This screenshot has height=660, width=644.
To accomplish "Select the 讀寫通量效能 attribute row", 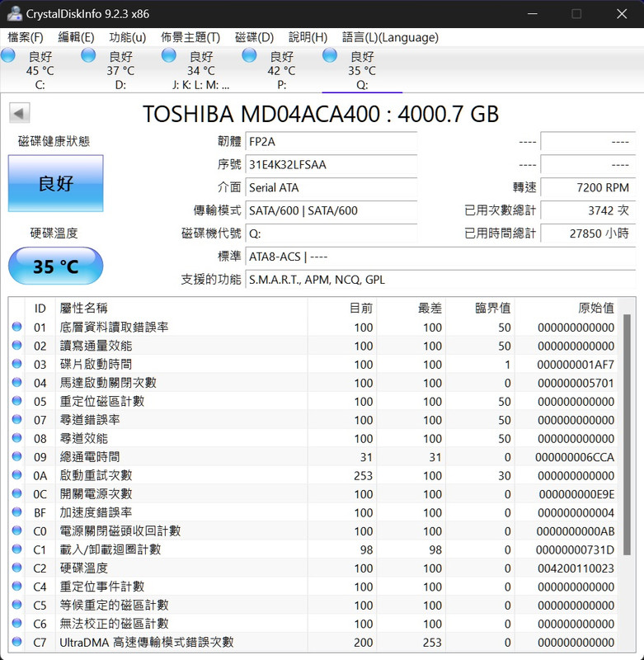I will pyautogui.click(x=313, y=346).
